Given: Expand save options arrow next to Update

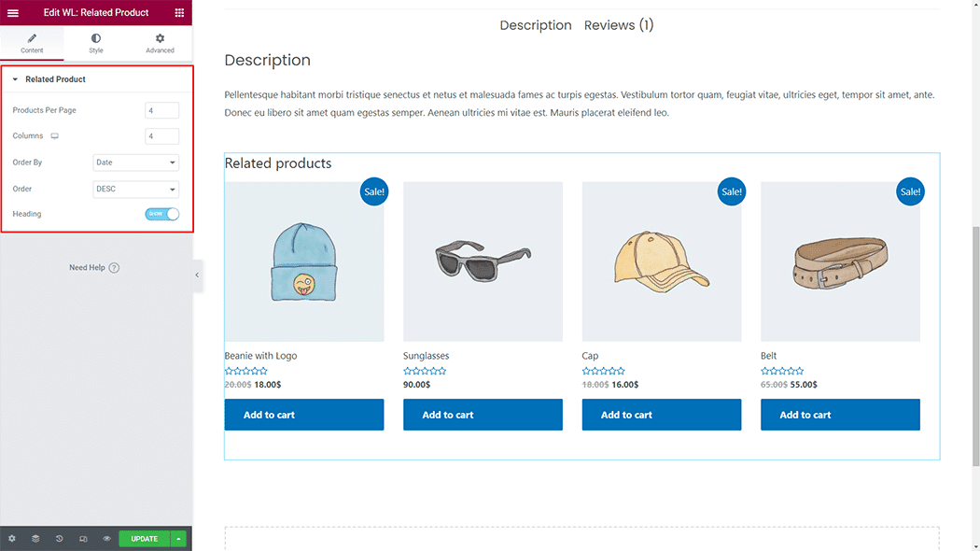Looking at the screenshot, I should 179,539.
